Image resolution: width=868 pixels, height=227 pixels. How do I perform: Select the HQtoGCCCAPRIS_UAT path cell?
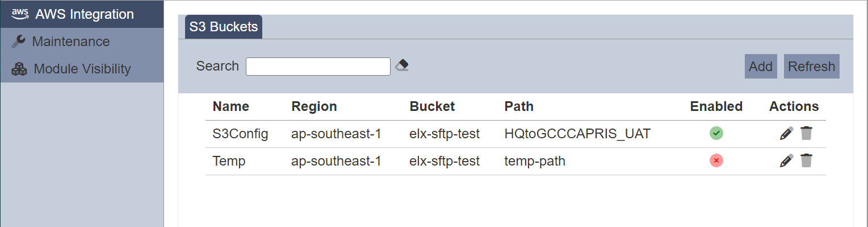pos(577,134)
